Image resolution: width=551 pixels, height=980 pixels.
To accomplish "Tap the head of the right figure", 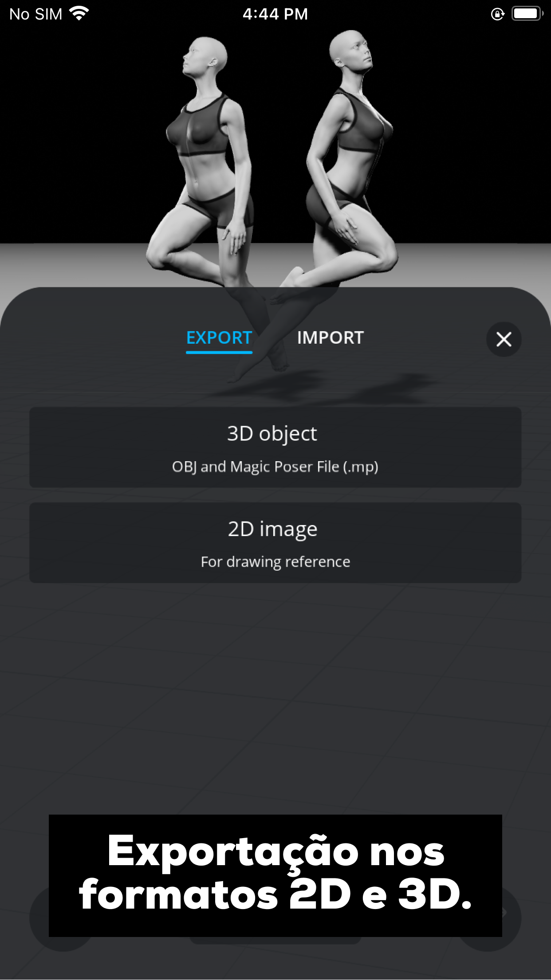I will click(350, 48).
